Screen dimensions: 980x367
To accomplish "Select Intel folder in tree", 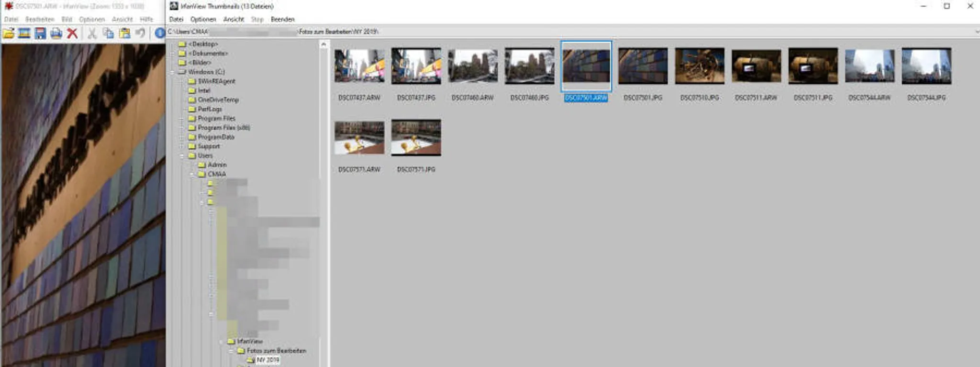I will [204, 90].
